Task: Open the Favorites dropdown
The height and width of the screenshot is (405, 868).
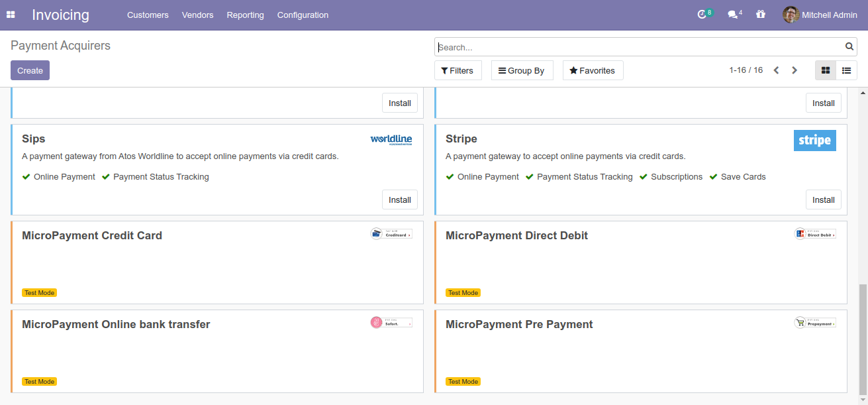Action: click(x=593, y=70)
